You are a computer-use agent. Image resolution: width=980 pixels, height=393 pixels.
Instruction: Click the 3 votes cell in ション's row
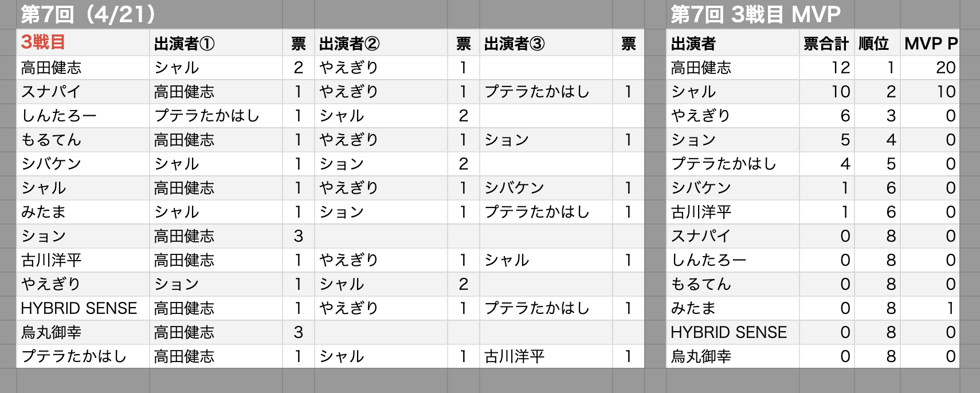tap(299, 236)
